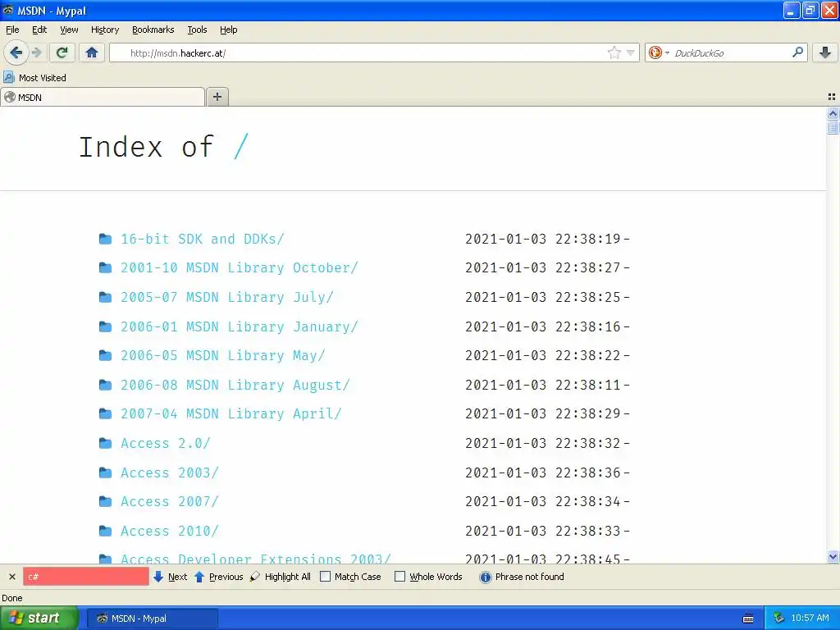Open 2006-01 MSDN Library January link
This screenshot has height=630, width=840.
tap(239, 326)
